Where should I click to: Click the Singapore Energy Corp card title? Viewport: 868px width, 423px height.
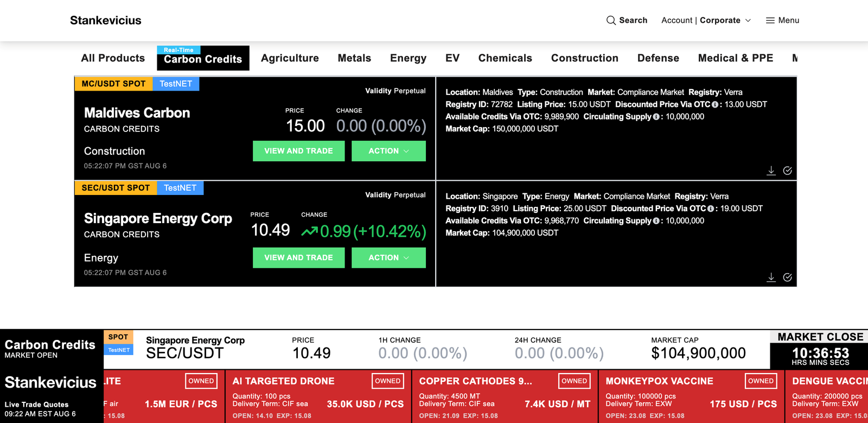(x=158, y=219)
